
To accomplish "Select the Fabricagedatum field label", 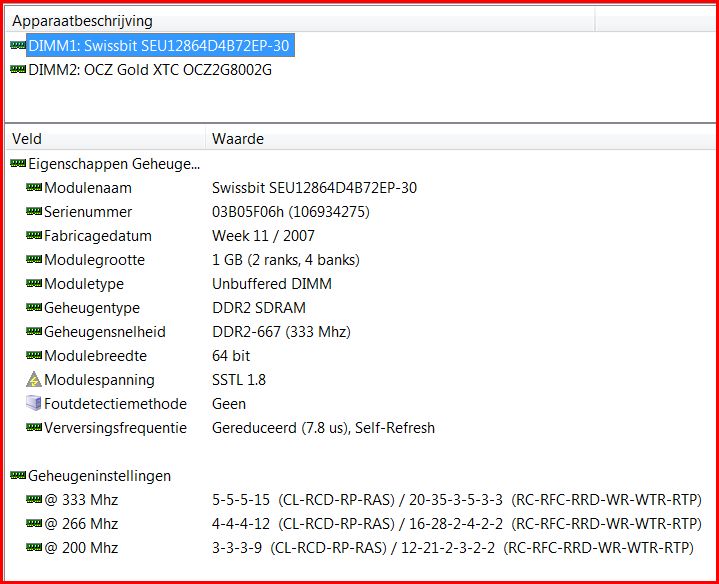I will point(98,236).
